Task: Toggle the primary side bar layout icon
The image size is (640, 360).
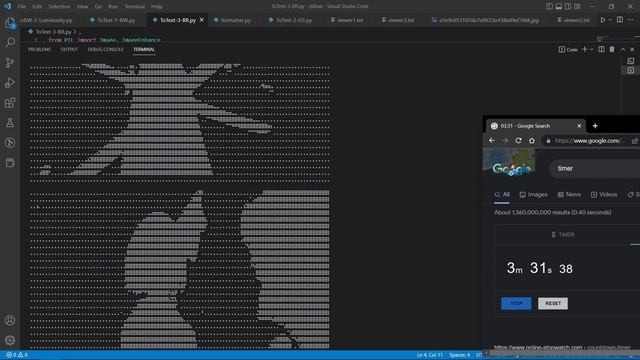Action: click(549, 6)
